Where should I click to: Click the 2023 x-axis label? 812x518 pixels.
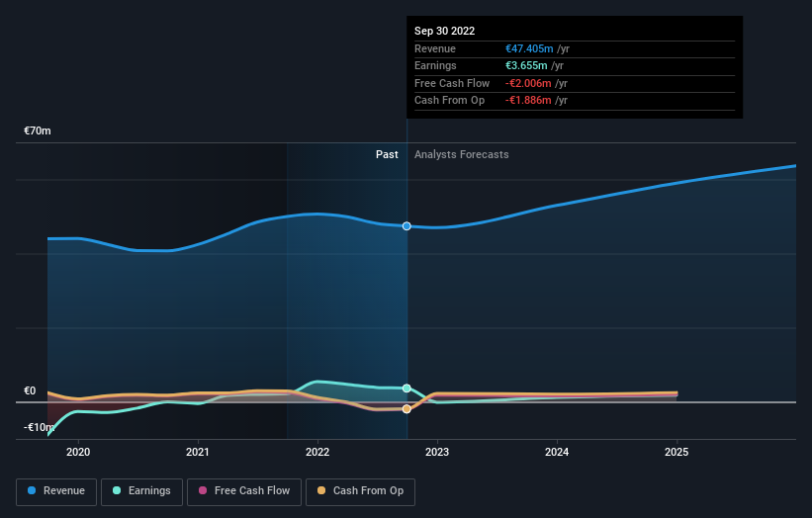pyautogui.click(x=437, y=453)
